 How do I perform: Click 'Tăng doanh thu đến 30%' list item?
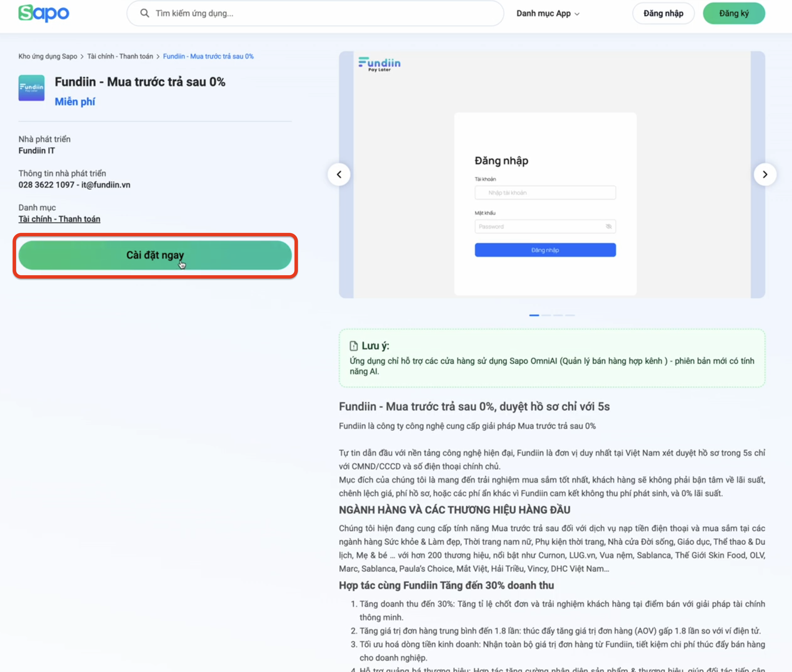coord(562,611)
